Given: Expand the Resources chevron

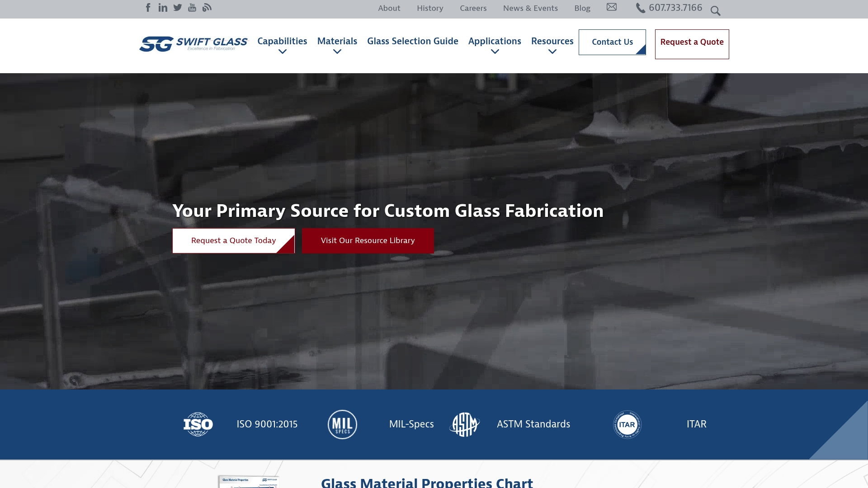Looking at the screenshot, I should [x=552, y=52].
